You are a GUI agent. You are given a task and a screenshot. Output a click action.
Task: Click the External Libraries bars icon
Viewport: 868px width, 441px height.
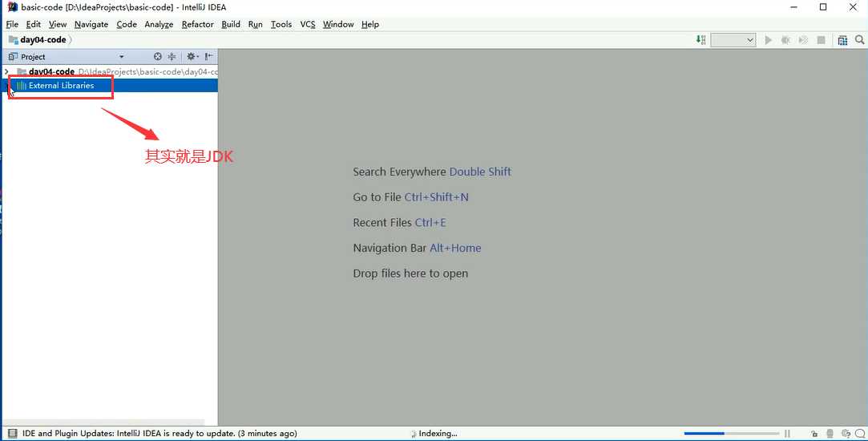tap(22, 85)
